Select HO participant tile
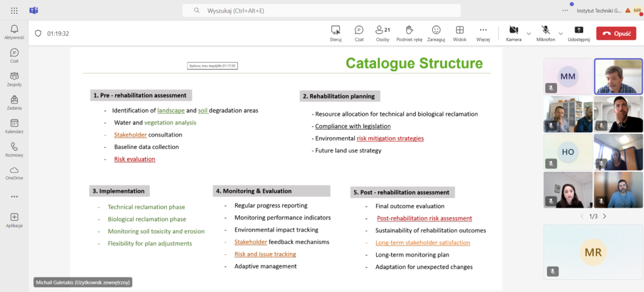 pyautogui.click(x=568, y=152)
